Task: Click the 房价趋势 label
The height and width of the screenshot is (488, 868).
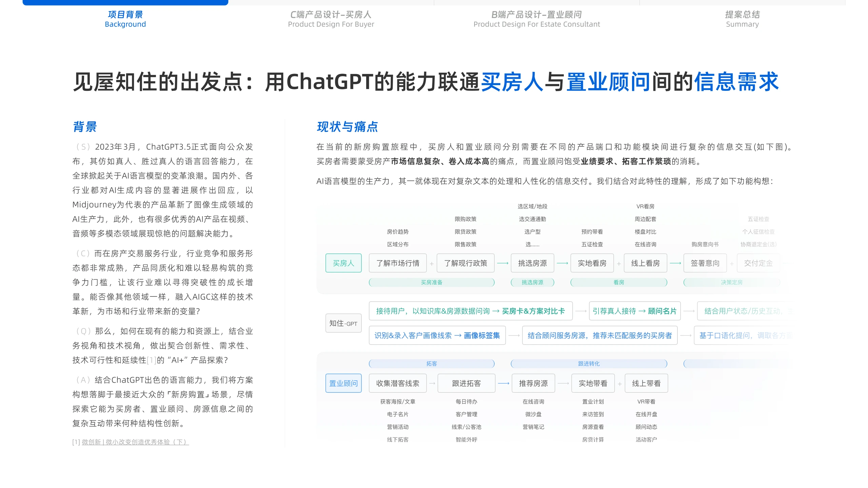Action: tap(398, 232)
